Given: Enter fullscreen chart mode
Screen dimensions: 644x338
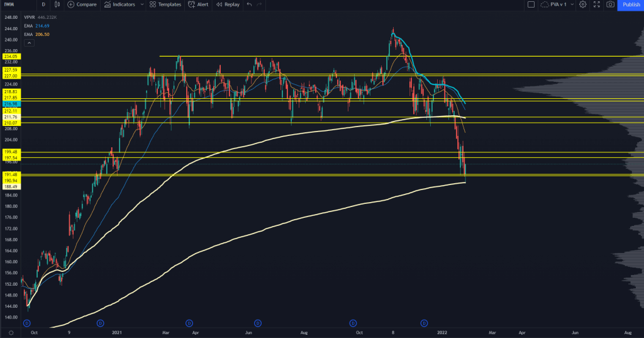Looking at the screenshot, I should tap(597, 4).
